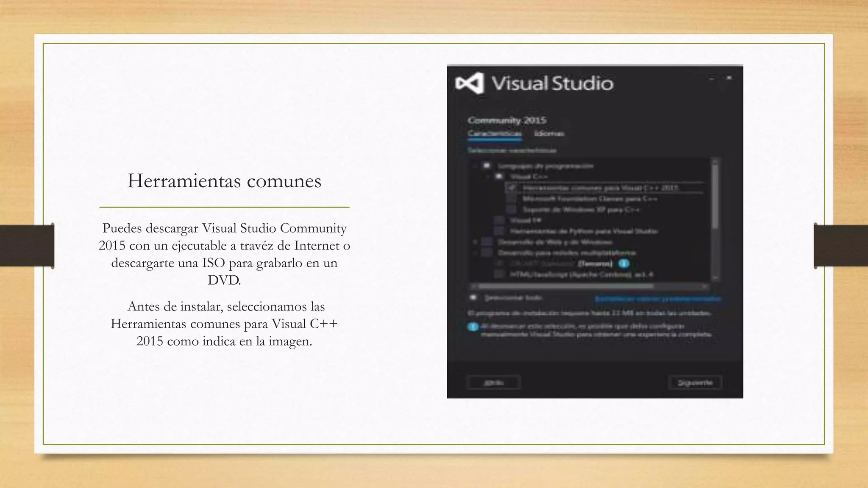Collapse Desarrollo para móviles multiplataforma node

click(x=476, y=253)
